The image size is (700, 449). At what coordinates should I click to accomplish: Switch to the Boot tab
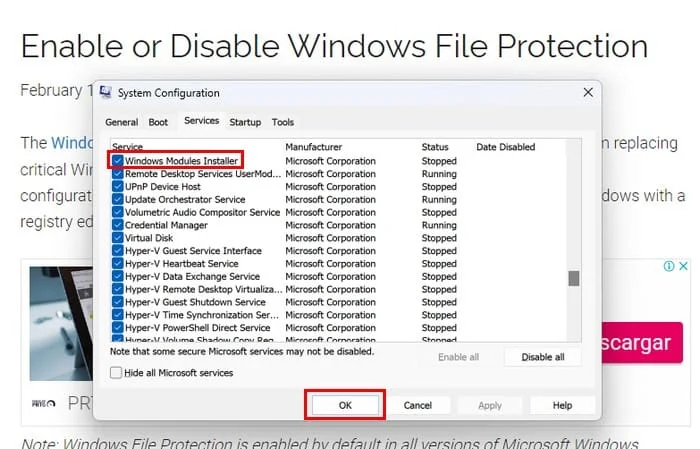(158, 122)
